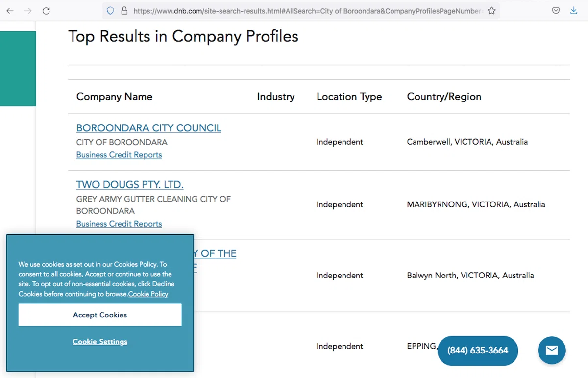
Task: Bookmark this page with star icon
Action: pos(491,11)
